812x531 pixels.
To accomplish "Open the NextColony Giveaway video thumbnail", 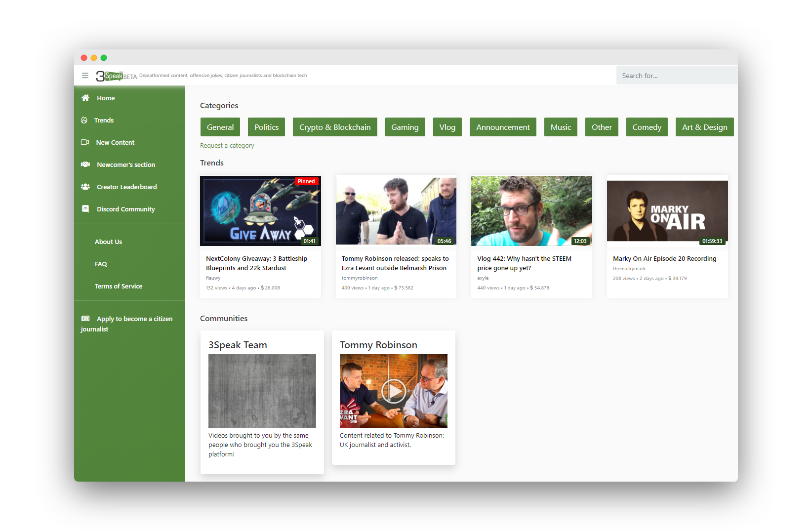I will point(260,211).
